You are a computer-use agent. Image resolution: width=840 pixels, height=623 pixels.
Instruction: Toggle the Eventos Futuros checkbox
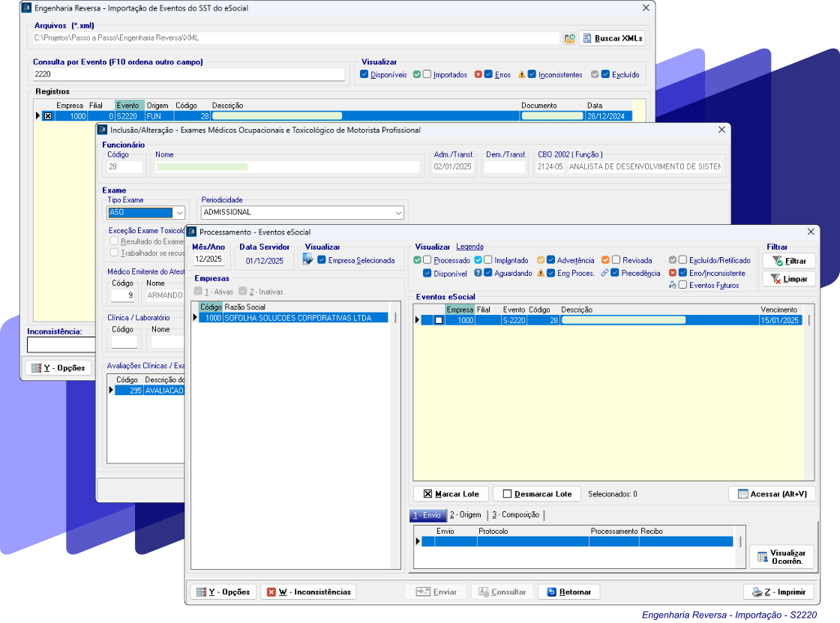[x=683, y=285]
